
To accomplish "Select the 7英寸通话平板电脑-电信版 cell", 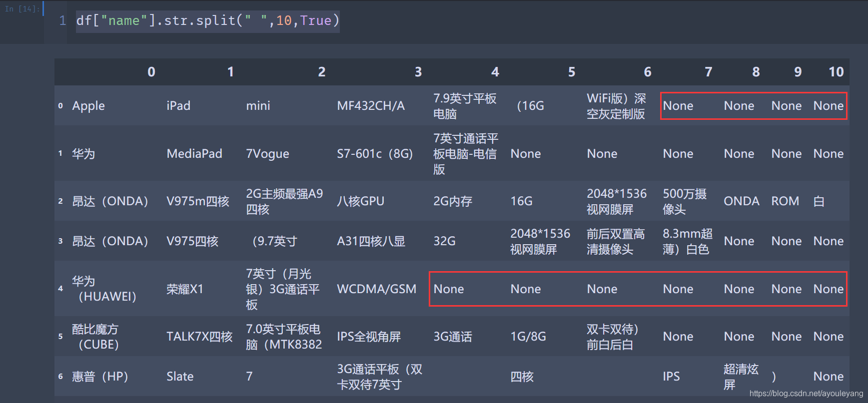I will pyautogui.click(x=466, y=154).
